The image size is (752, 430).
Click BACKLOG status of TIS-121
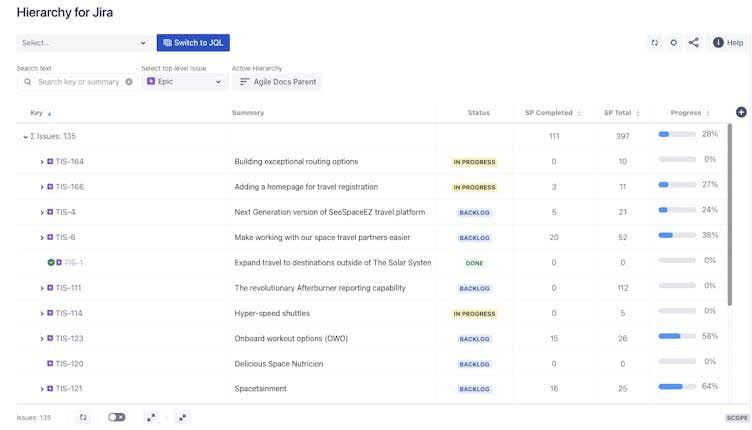pyautogui.click(x=474, y=389)
